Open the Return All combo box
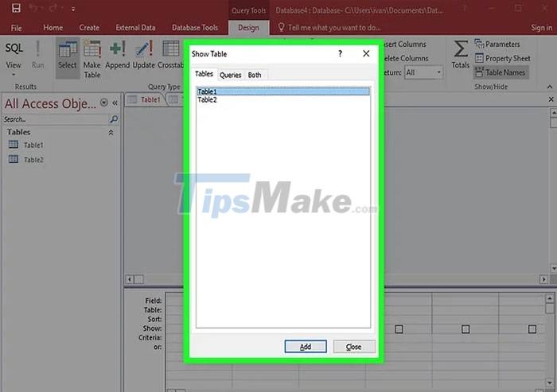Image resolution: width=557 pixels, height=392 pixels. click(x=423, y=72)
